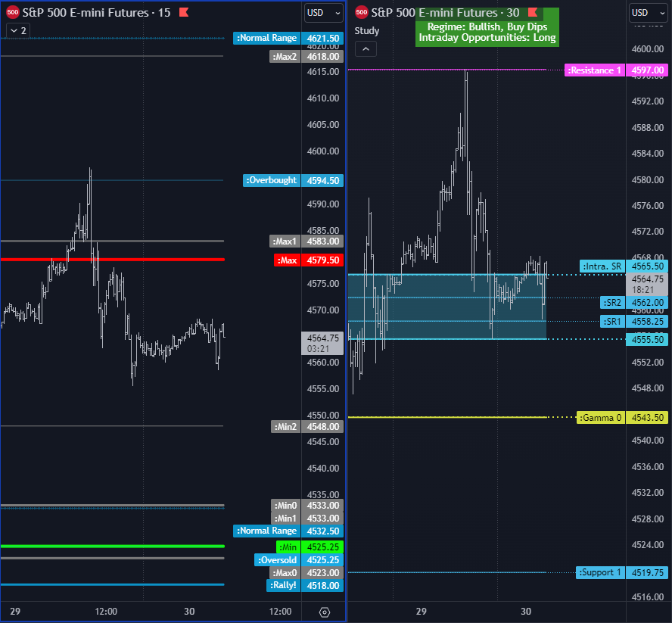Screen dimensions: 672x623
Task: Click the date 30 on left time axis
Action: click(x=189, y=612)
